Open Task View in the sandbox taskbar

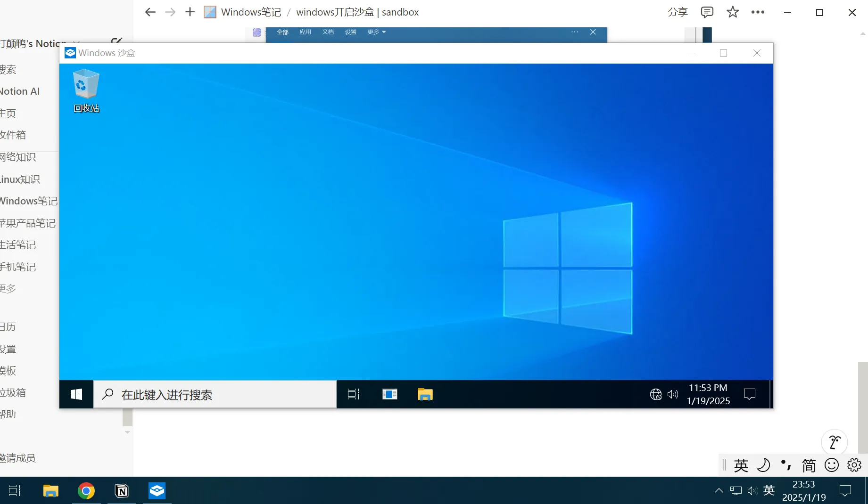(353, 394)
